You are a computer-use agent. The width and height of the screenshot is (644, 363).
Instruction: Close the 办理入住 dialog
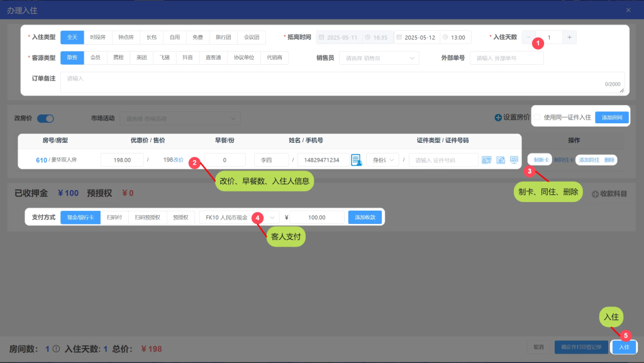point(628,10)
